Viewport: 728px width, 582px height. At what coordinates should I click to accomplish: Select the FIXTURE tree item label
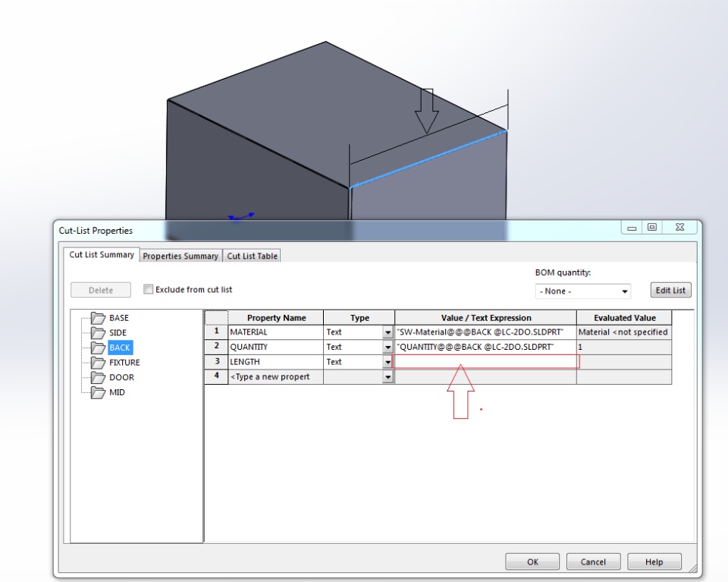124,362
